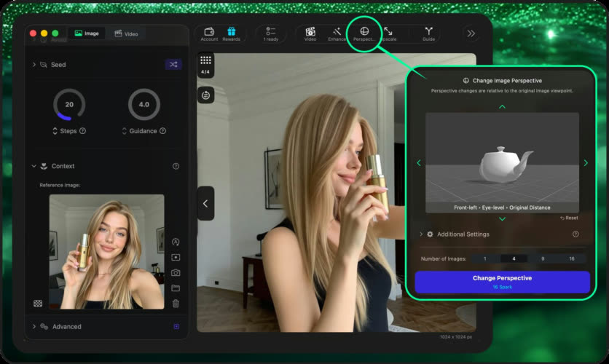
Task: Capture reference with the camera icon
Action: (x=176, y=273)
